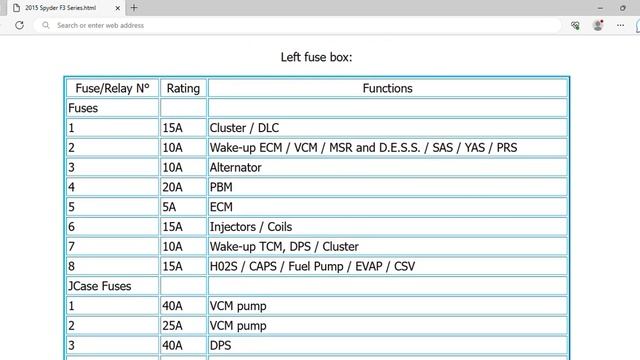This screenshot has width=640, height=360.
Task: Open a new tab with plus icon
Action: point(134,8)
